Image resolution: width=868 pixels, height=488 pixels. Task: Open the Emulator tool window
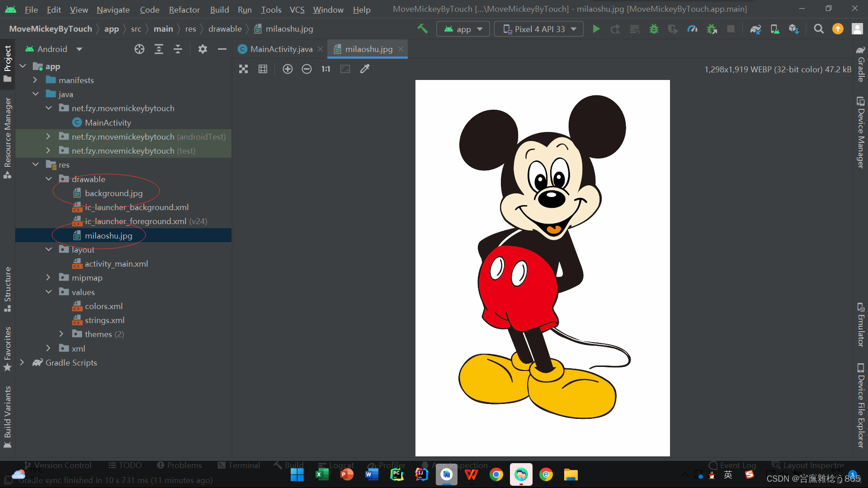(861, 325)
